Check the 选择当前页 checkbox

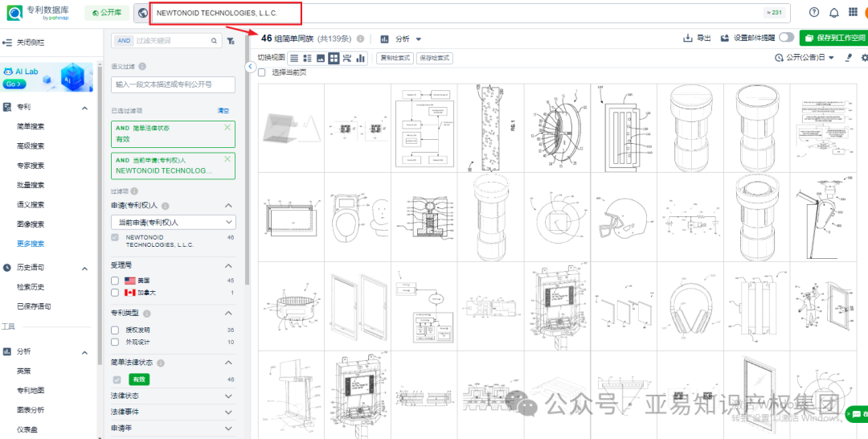click(262, 72)
